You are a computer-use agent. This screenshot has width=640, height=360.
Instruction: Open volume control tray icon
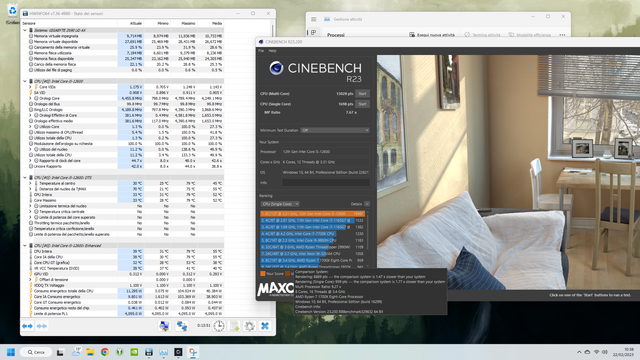[604, 352]
